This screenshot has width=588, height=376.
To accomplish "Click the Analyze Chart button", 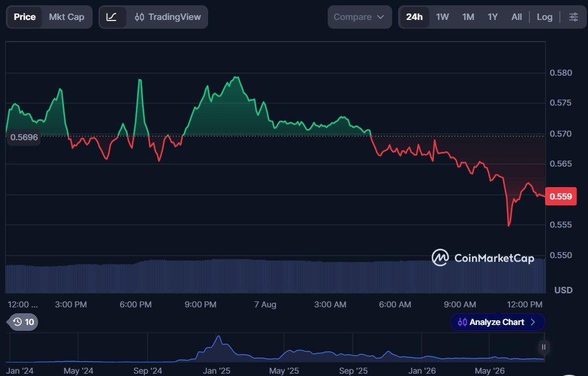I will 497,322.
